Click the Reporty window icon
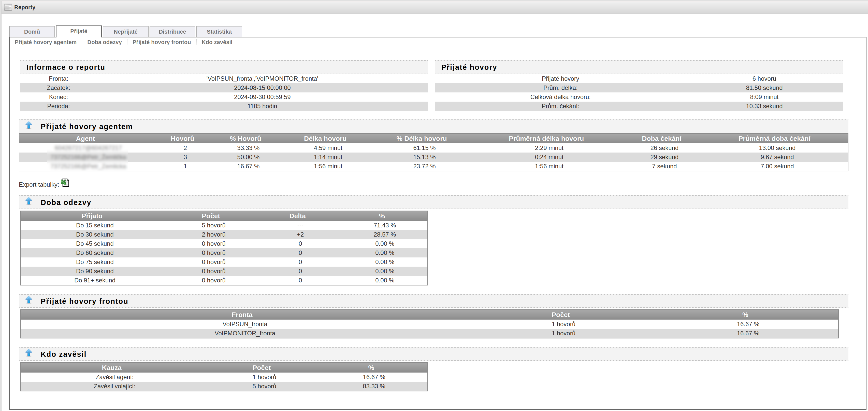This screenshot has width=868, height=411. tap(8, 7)
